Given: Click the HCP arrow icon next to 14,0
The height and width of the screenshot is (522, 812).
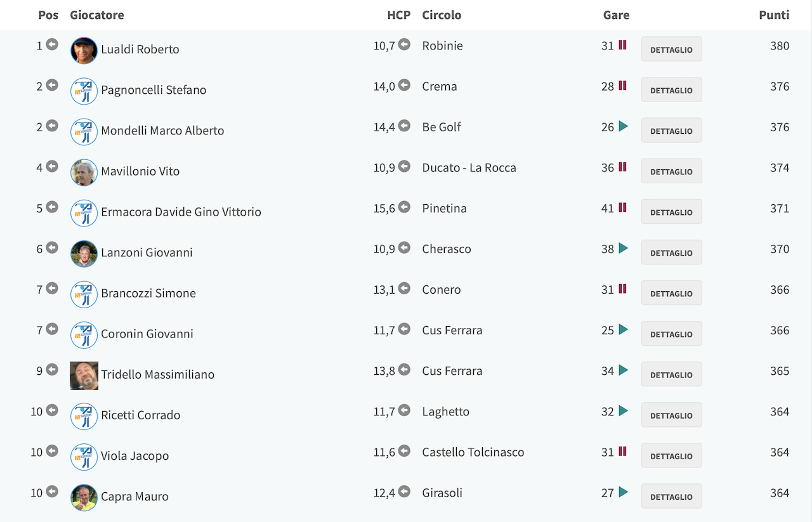Looking at the screenshot, I should 404,85.
